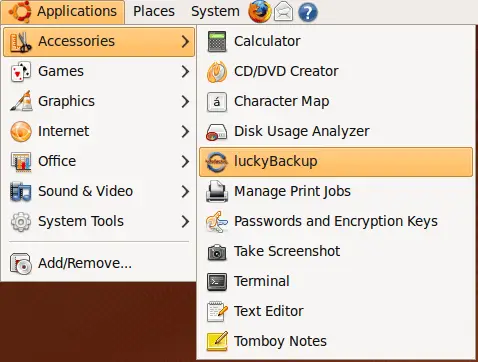Click the Character Map icon
478x362 pixels.
point(217,101)
